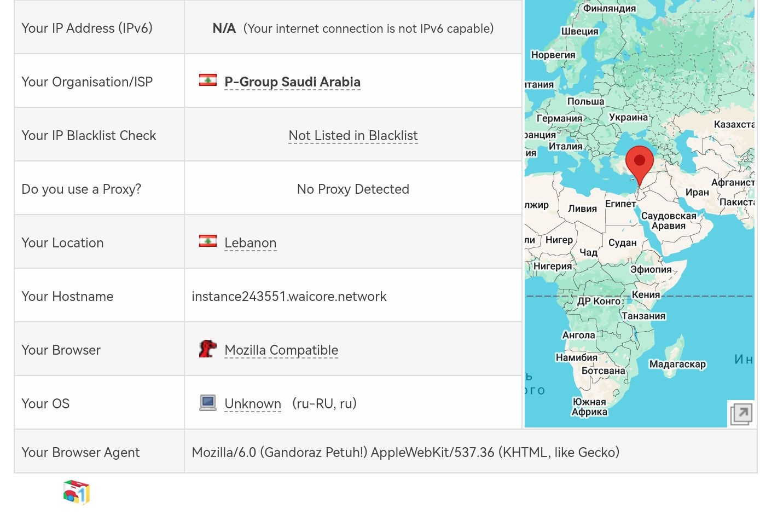This screenshot has width=760, height=532.
Task: Click the colorful cube icon below the table
Action: click(77, 492)
